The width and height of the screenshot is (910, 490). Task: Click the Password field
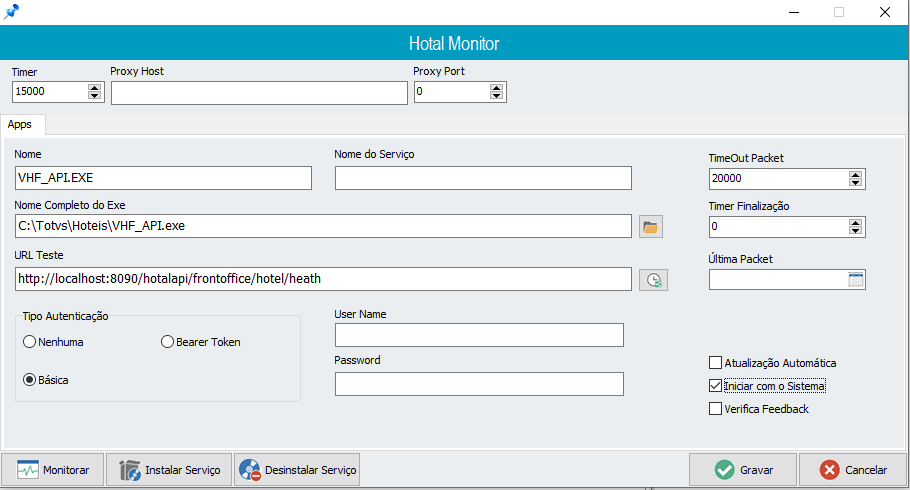(x=479, y=384)
